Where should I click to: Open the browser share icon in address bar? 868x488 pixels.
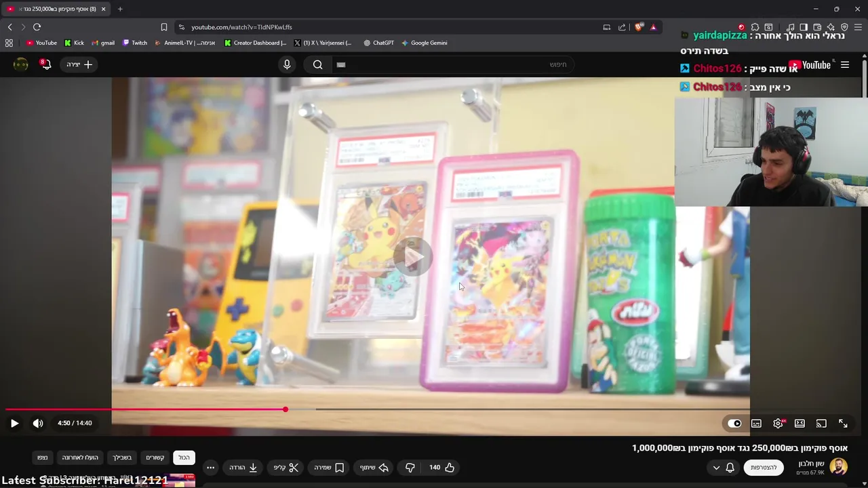coord(622,27)
